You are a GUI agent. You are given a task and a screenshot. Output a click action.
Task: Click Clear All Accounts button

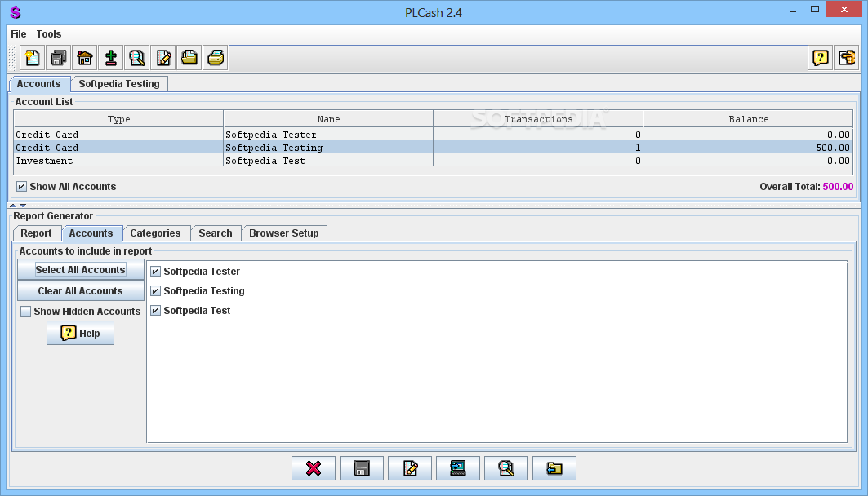click(80, 291)
